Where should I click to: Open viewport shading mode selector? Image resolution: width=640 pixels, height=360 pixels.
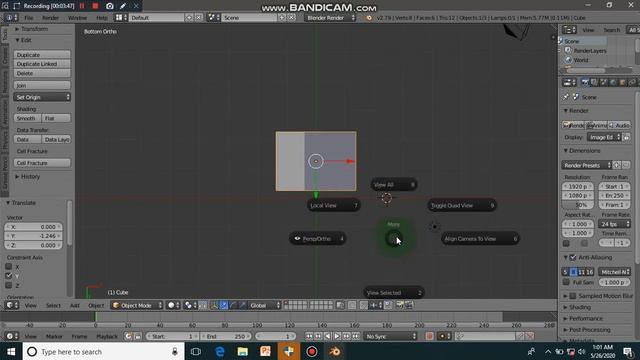pos(173,305)
